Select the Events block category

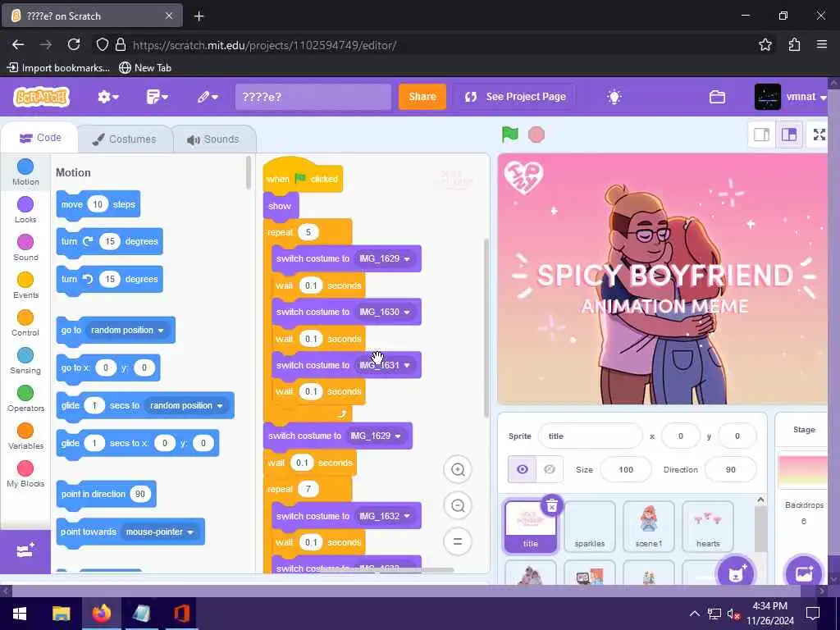25,285
